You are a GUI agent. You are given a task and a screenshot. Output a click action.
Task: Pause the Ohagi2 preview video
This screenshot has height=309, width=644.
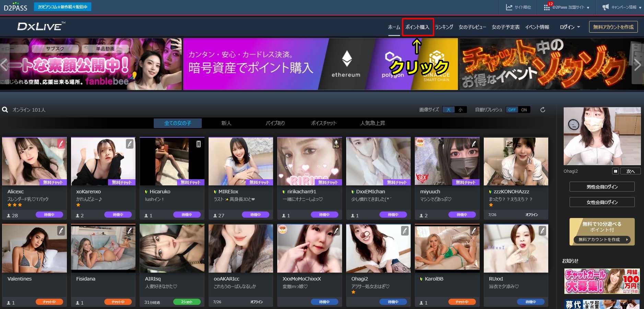point(616,171)
